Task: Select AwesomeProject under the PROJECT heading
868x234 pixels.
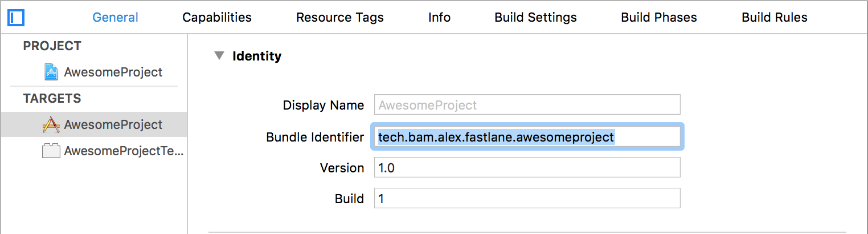Action: coord(113,72)
